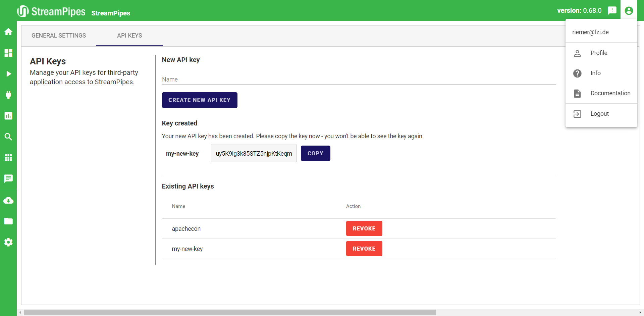Image resolution: width=644 pixels, height=316 pixels.
Task: Click the new API key Name field
Action: (x=359, y=80)
